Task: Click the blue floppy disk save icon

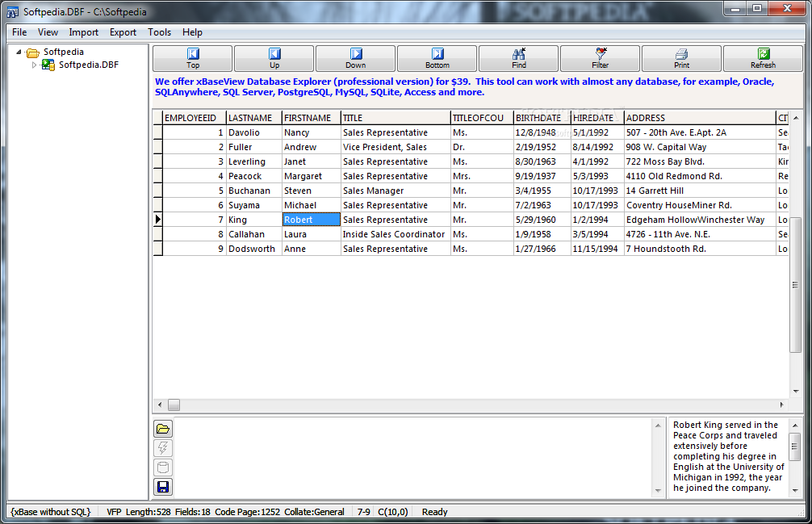Action: coord(163,487)
